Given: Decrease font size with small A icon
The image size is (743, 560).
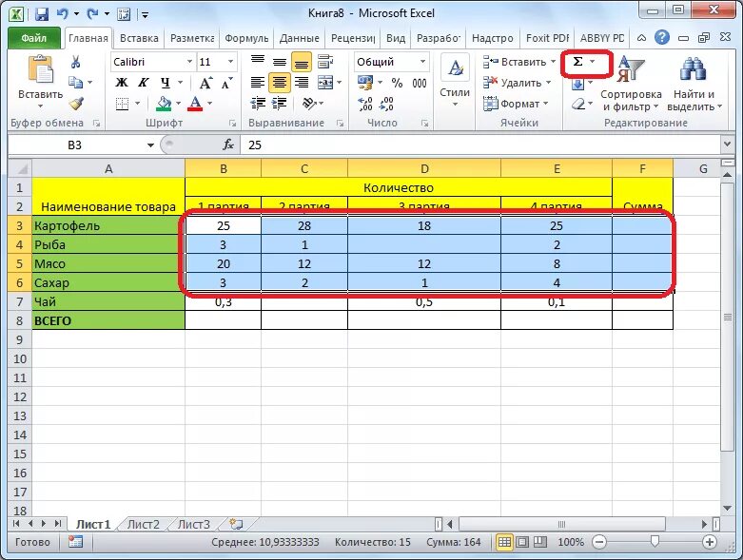Looking at the screenshot, I should [227, 83].
